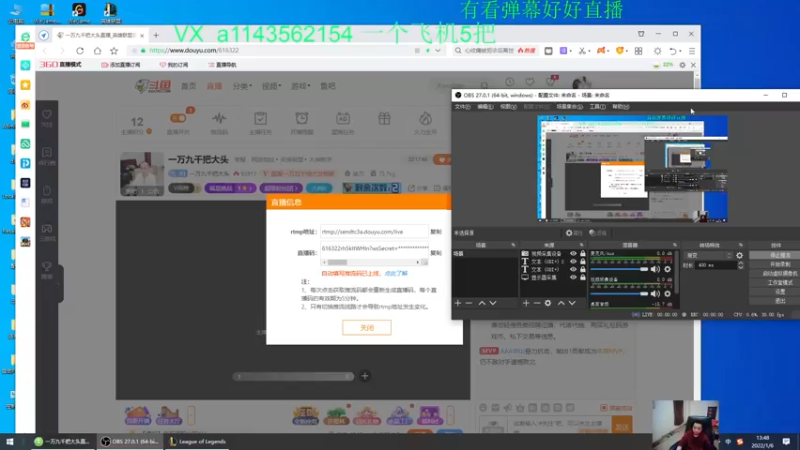Hide the 文本 (GDI+) 2 source
Screen dimensions: 800x450
[x=573, y=261]
